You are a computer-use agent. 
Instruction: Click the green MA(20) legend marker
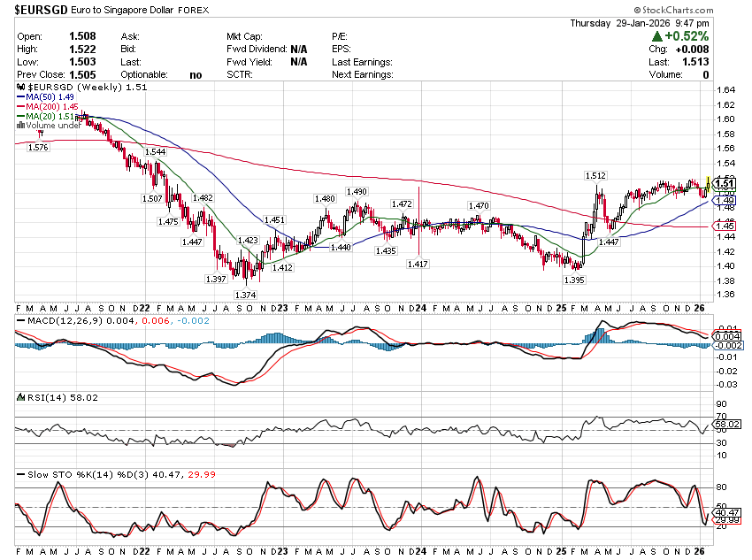20,116
